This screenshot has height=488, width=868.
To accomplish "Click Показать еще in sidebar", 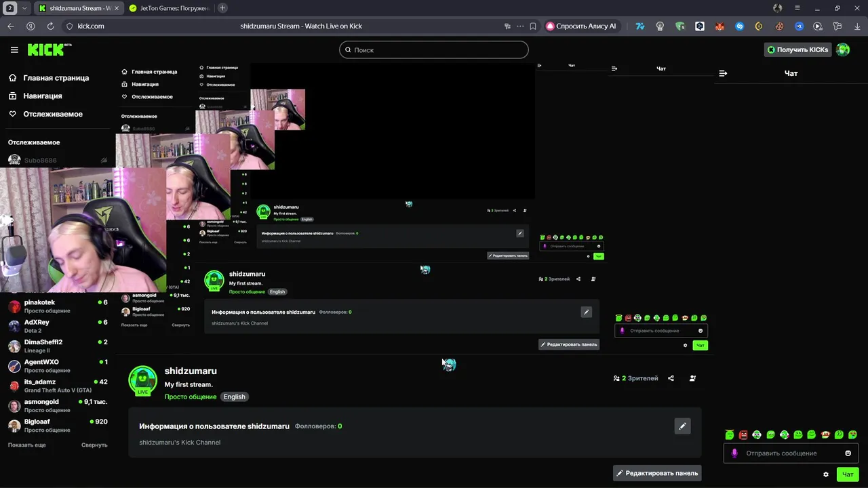I will click(x=27, y=445).
